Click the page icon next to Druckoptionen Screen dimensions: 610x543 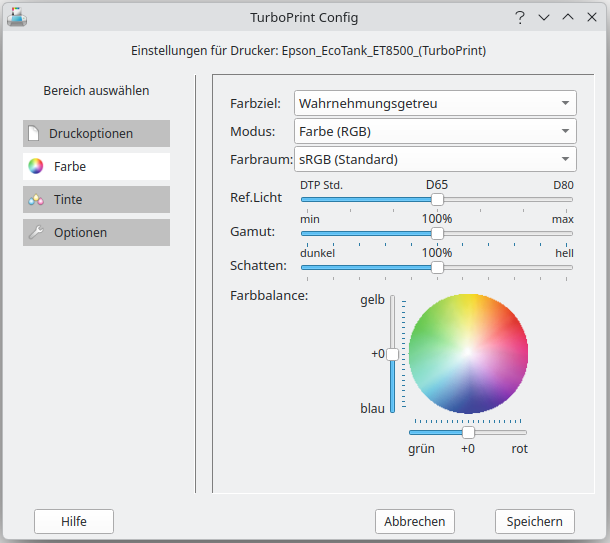[x=34, y=133]
